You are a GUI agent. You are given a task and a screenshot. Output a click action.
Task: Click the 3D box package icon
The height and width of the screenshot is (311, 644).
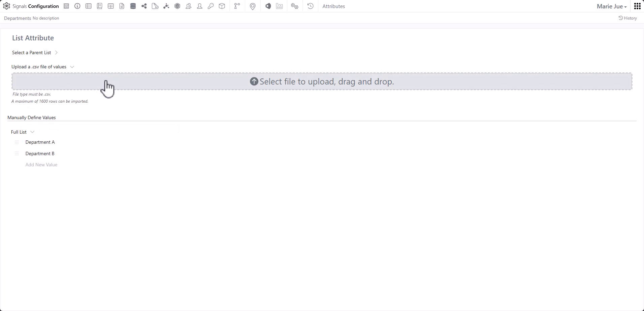pos(222,6)
